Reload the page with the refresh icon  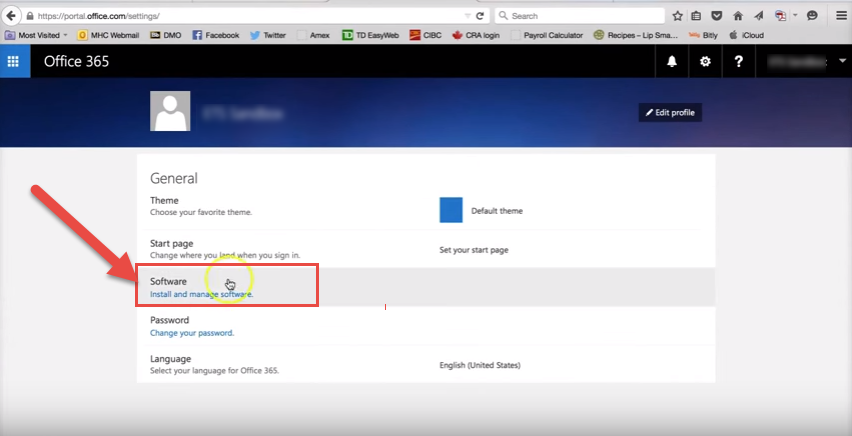(480, 16)
